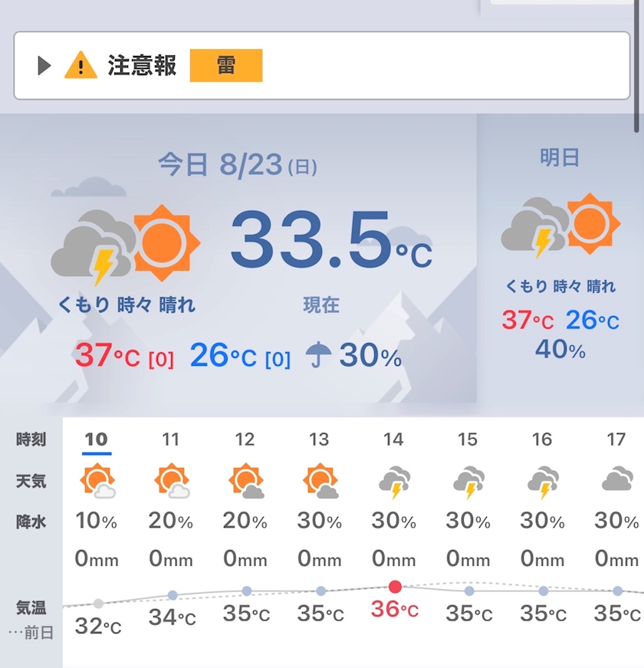
Task: Click the umbrella rain probability icon
Action: click(x=318, y=354)
